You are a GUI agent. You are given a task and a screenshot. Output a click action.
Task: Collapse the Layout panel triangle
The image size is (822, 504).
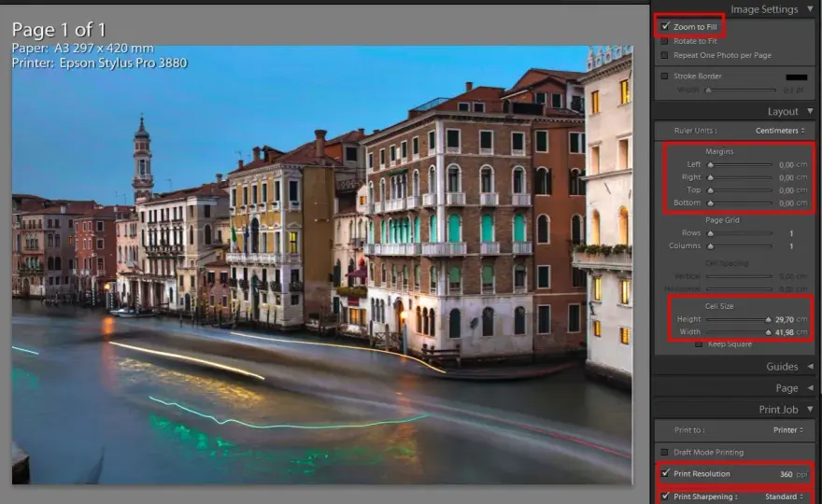tap(810, 111)
